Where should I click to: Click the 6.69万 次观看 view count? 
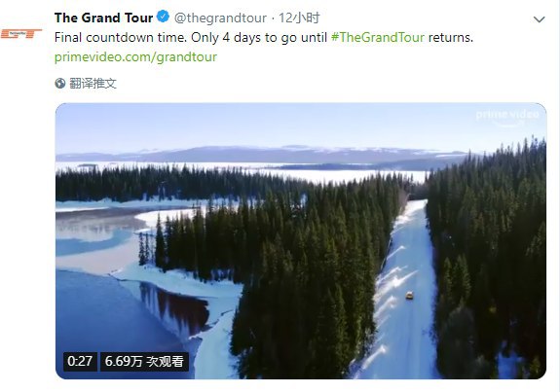tap(144, 361)
